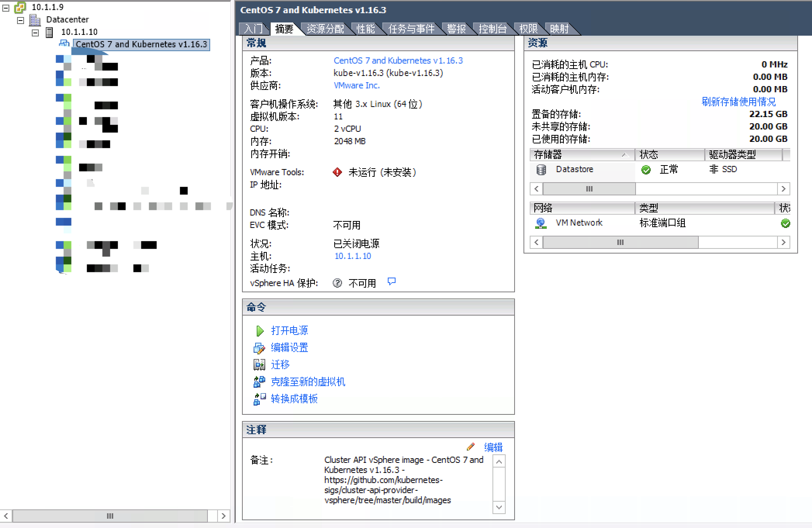Click the VM Network globe icon
Screen dimensions: 812x528
[541, 223]
